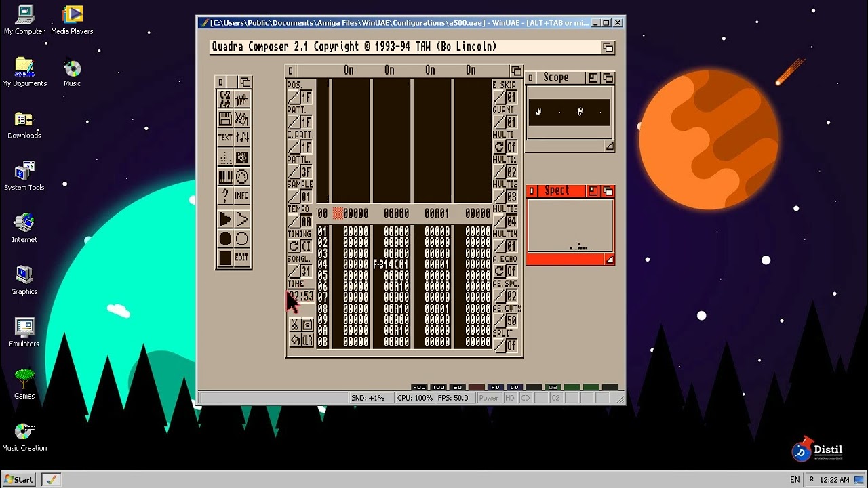Click the LR button below TIME
The image size is (868, 488).
click(x=307, y=340)
